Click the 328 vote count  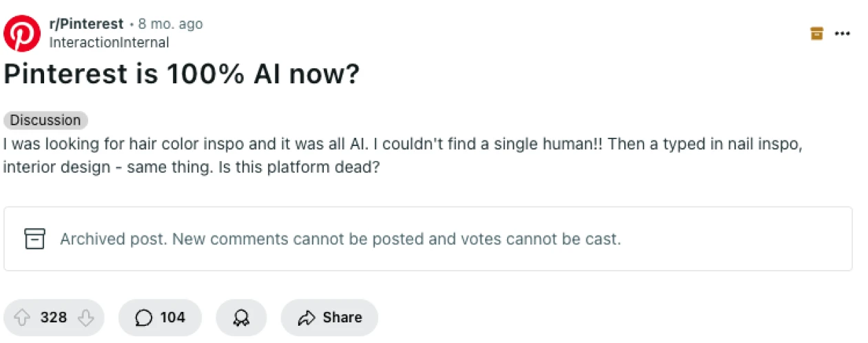pos(54,318)
